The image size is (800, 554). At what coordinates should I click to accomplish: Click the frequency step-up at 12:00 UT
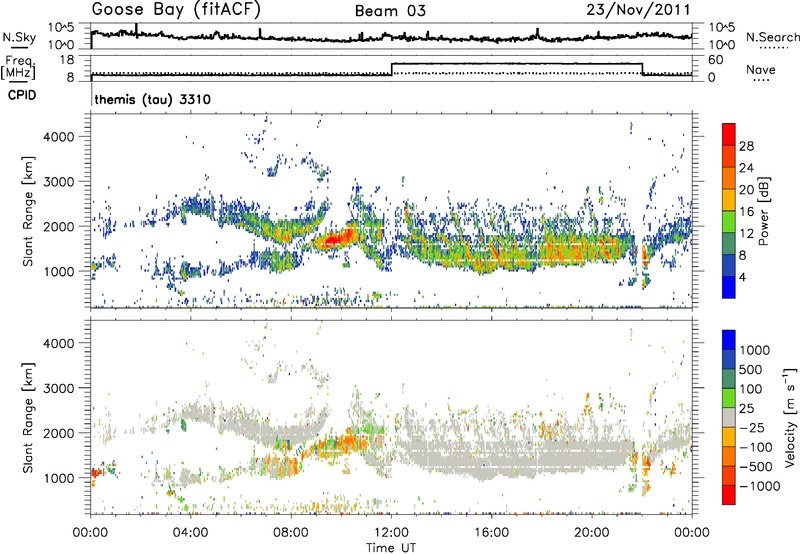click(391, 69)
